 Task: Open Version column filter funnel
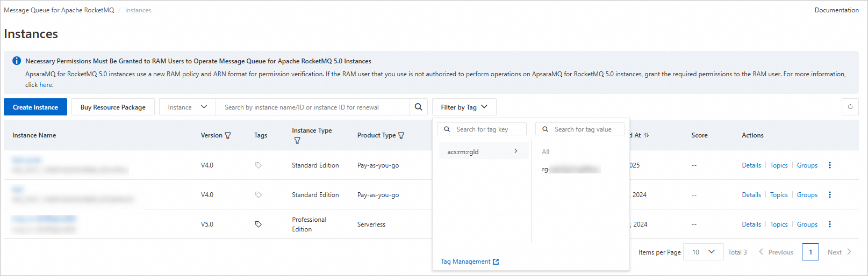228,136
